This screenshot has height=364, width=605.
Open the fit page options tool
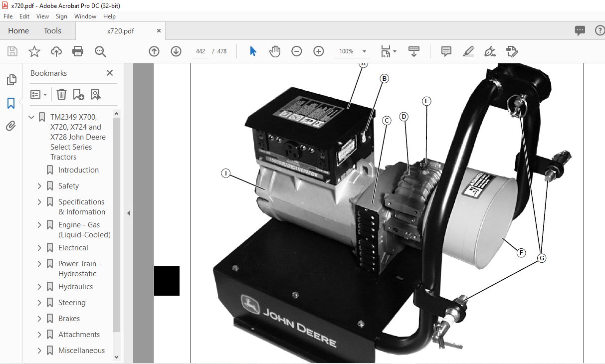tap(389, 51)
